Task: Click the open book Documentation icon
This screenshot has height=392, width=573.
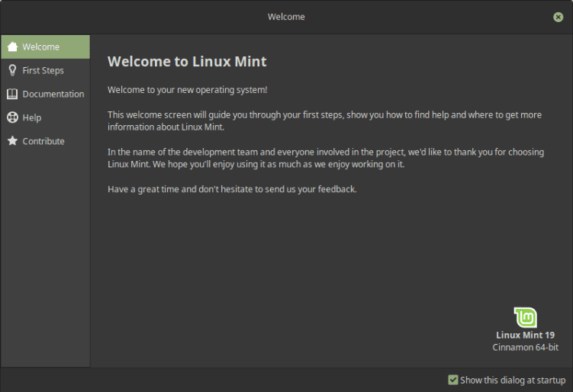Action: (x=12, y=94)
